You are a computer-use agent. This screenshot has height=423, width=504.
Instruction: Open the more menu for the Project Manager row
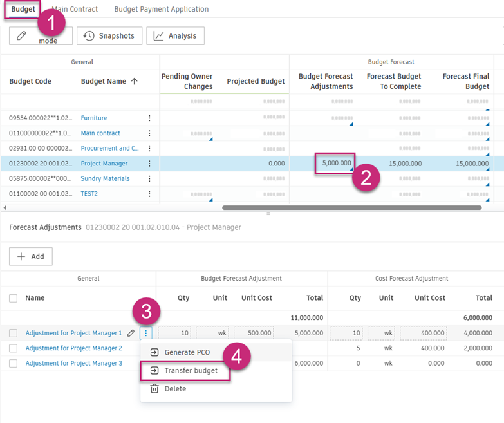[x=149, y=164]
